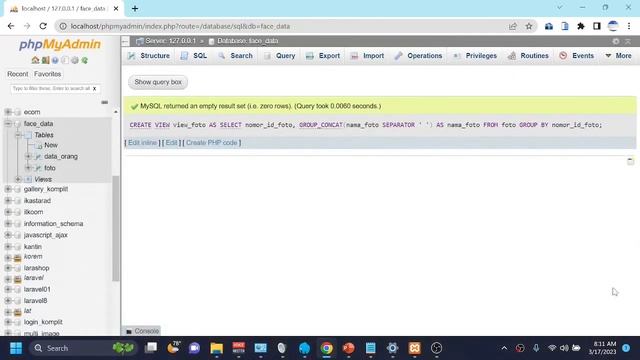Open the browser side panel icon
Viewport: 640px width, 360px height.
click(597, 26)
